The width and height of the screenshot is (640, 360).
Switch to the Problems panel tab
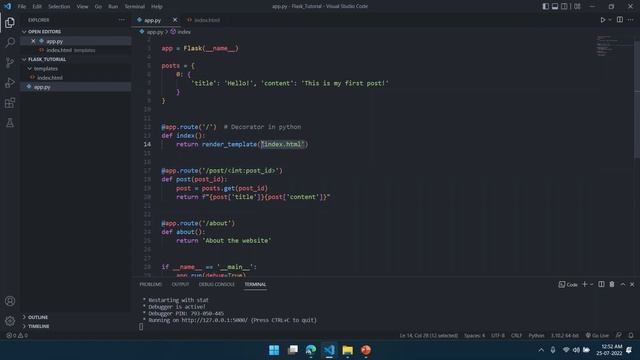(x=151, y=284)
